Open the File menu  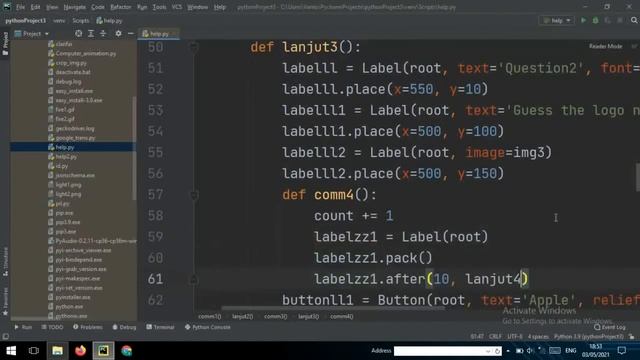pyautogui.click(x=20, y=7)
